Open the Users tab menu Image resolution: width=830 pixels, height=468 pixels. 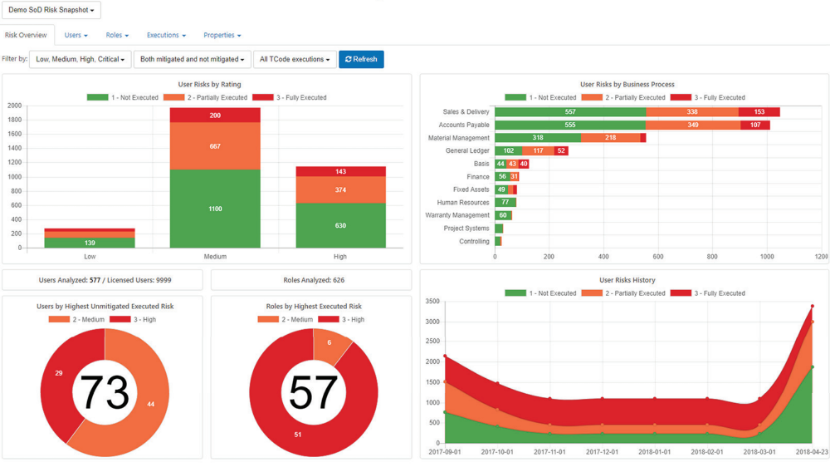76,35
